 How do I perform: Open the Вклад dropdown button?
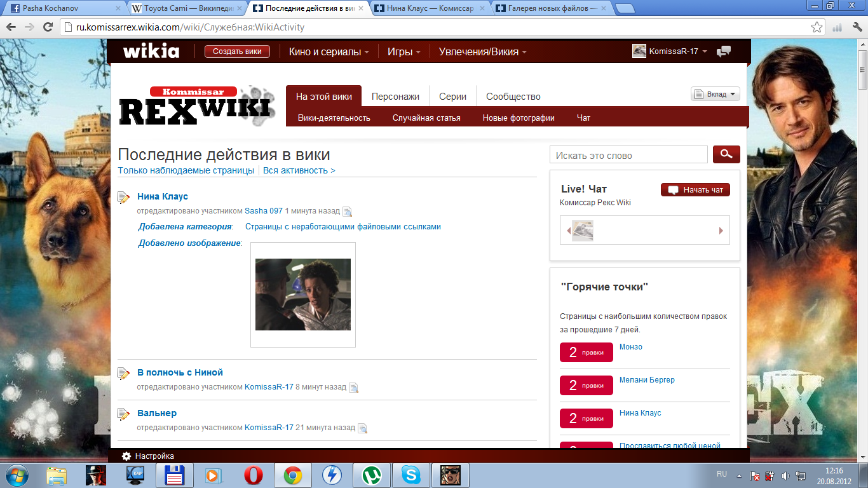(715, 94)
